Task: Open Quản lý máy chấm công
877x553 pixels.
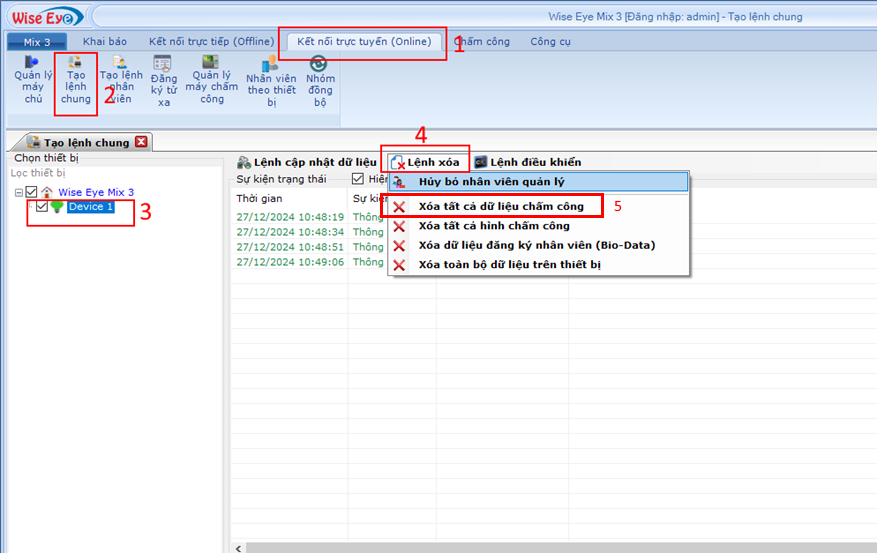Action: click(211, 79)
